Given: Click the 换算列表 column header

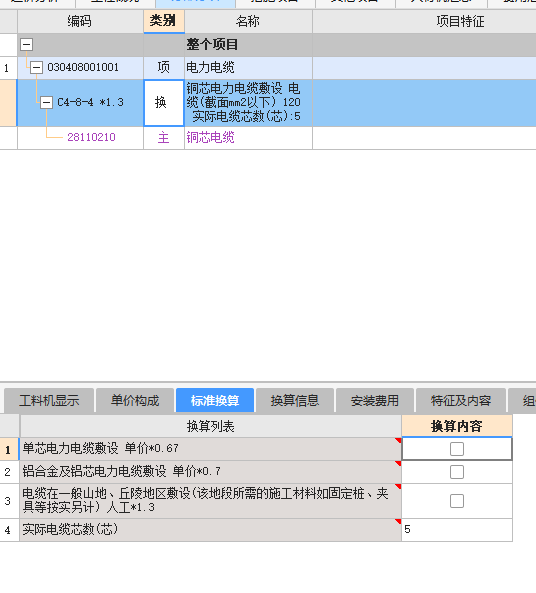Looking at the screenshot, I should [x=210, y=426].
